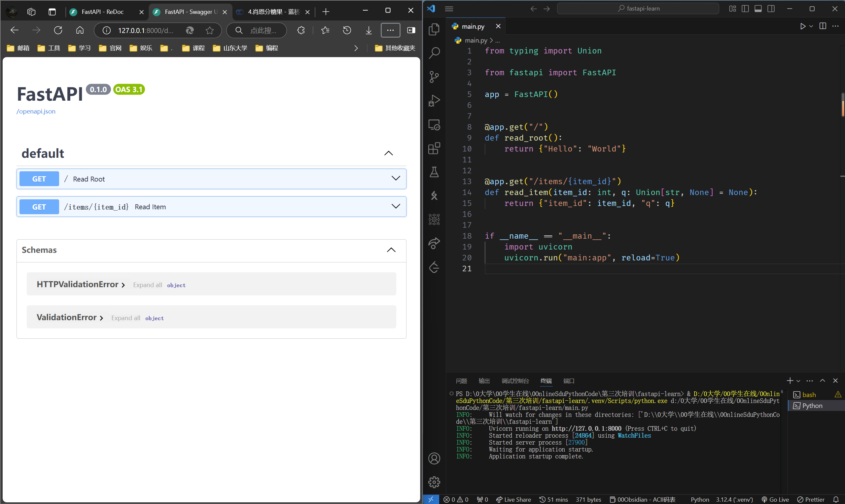Select the bash terminal in the list
This screenshot has width=845, height=504.
pyautogui.click(x=817, y=395)
